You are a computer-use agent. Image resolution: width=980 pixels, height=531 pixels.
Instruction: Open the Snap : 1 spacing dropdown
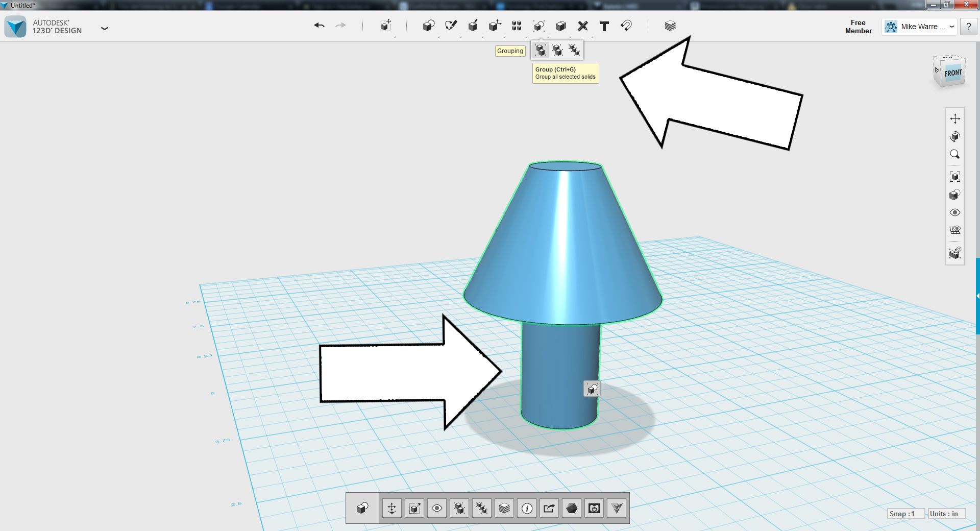pos(904,514)
